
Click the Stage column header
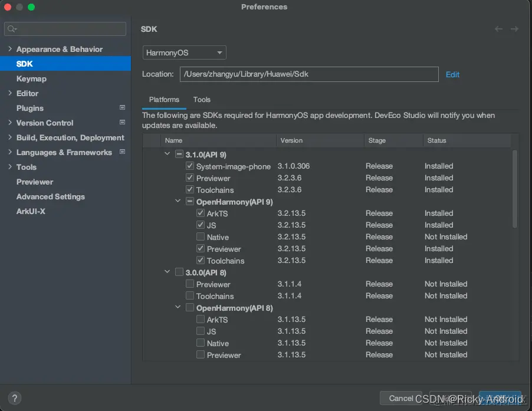coord(394,140)
